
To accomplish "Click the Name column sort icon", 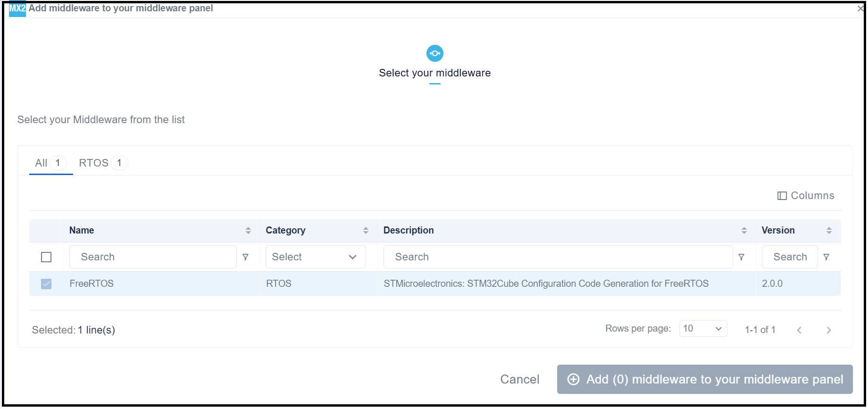I will pos(248,230).
